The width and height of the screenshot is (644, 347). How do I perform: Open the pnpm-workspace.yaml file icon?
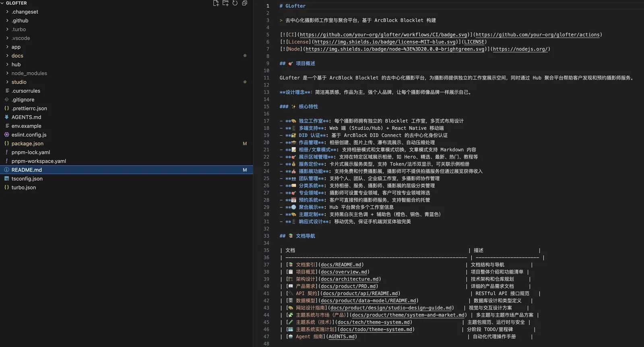coord(7,161)
